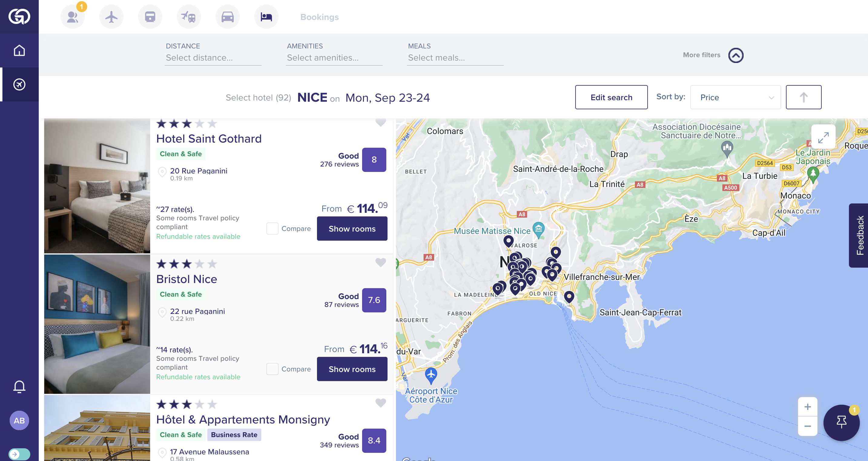
Task: Open the pinned items pushpin button
Action: click(841, 422)
